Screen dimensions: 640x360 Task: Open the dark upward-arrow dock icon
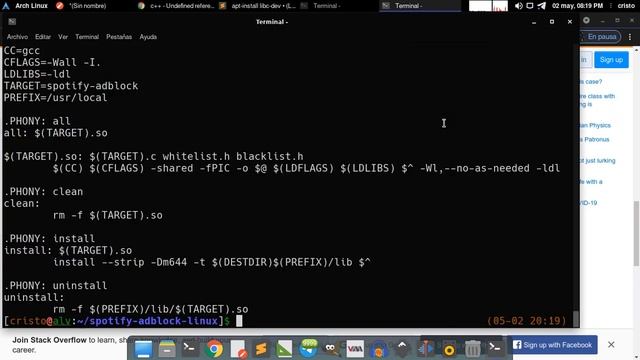pos(402,348)
